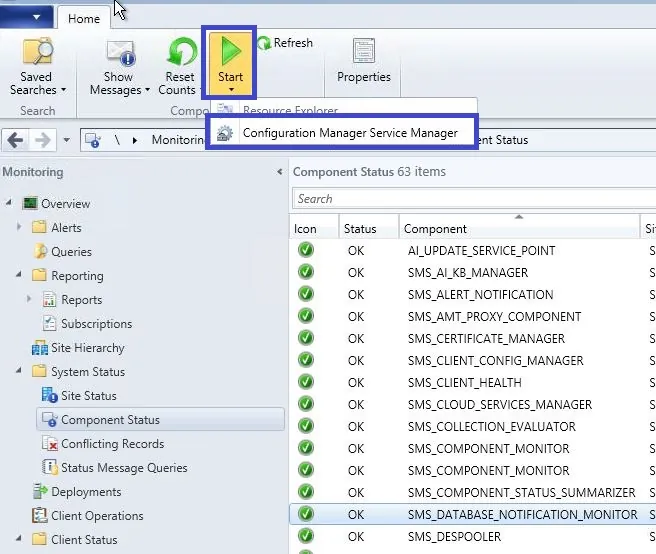Click Refresh label in ribbon
Screen dimensions: 656x554
[x=293, y=43]
